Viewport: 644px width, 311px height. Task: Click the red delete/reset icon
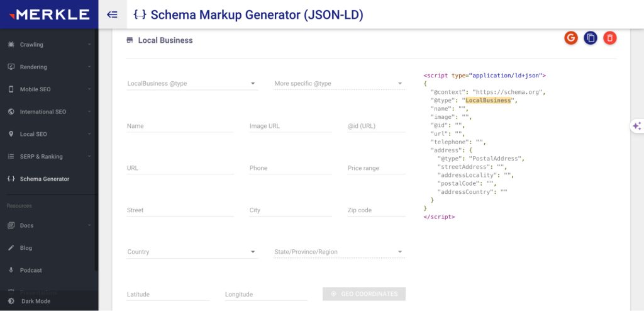point(609,38)
